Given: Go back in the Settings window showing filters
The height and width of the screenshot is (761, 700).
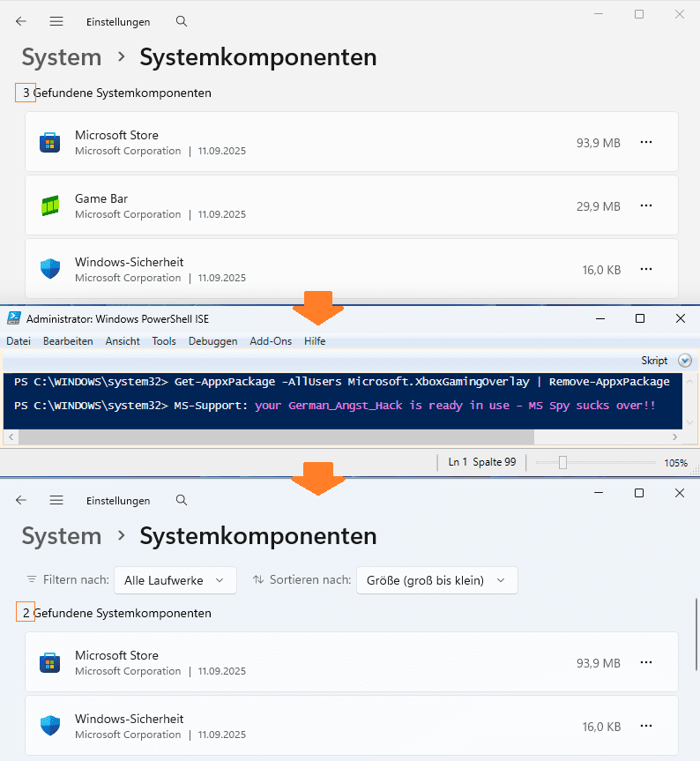Looking at the screenshot, I should 21,500.
